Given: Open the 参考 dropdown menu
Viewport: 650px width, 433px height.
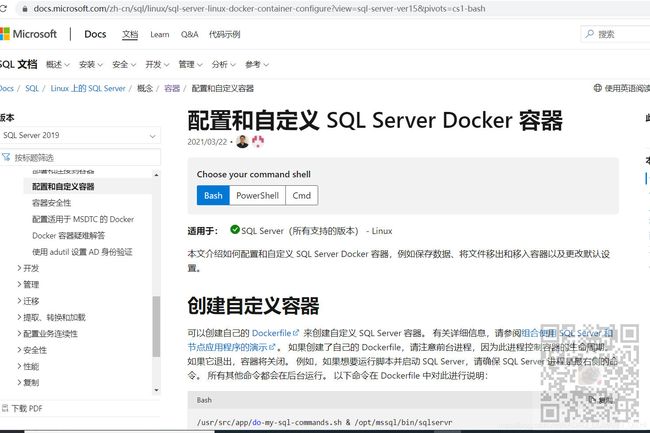Looking at the screenshot, I should tap(257, 65).
